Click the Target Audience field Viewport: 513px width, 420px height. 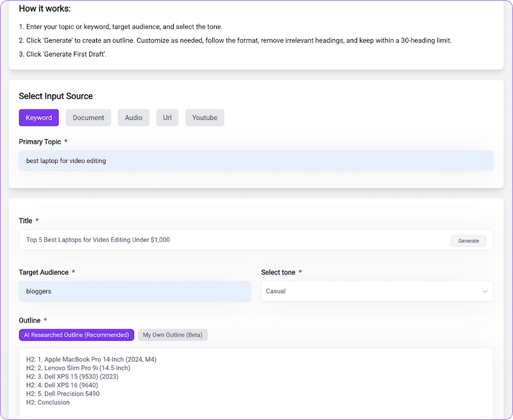135,291
